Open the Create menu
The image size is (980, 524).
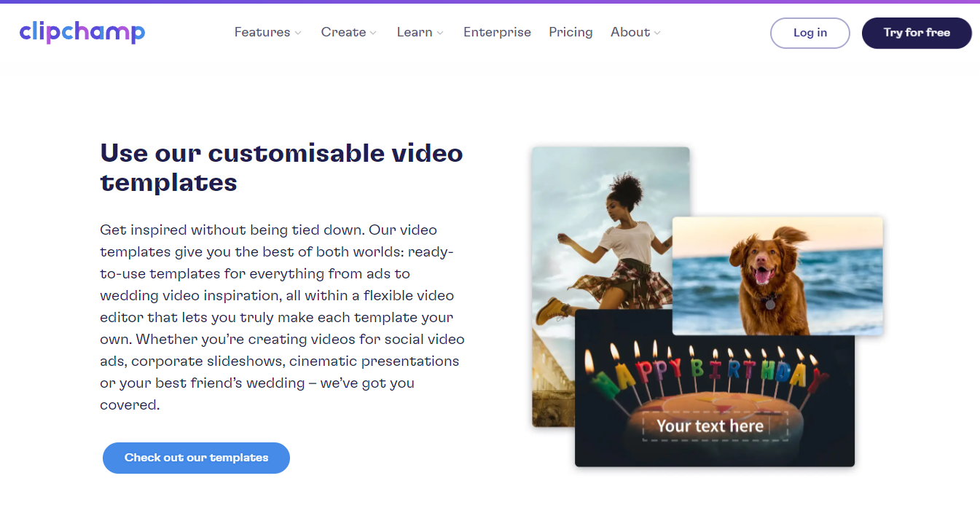[344, 32]
